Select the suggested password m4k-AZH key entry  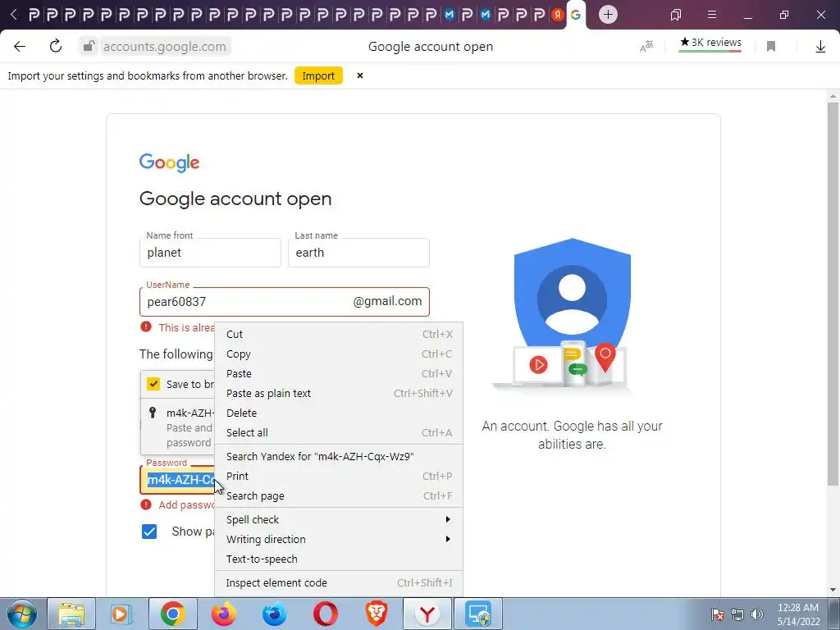click(x=178, y=427)
